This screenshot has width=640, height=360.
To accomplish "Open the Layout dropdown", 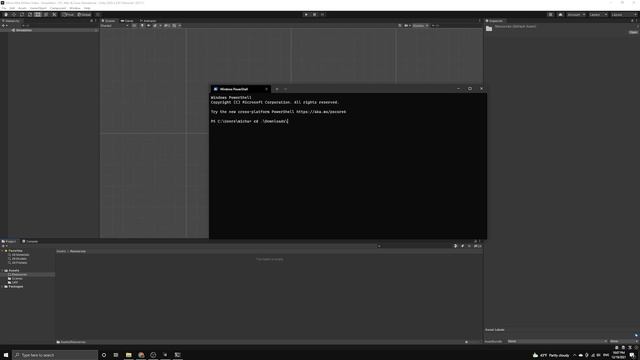I will [x=624, y=15].
